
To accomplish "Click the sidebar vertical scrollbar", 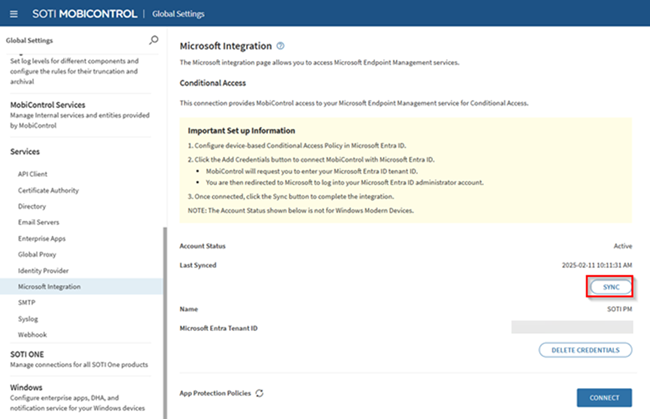I will pos(165,322).
